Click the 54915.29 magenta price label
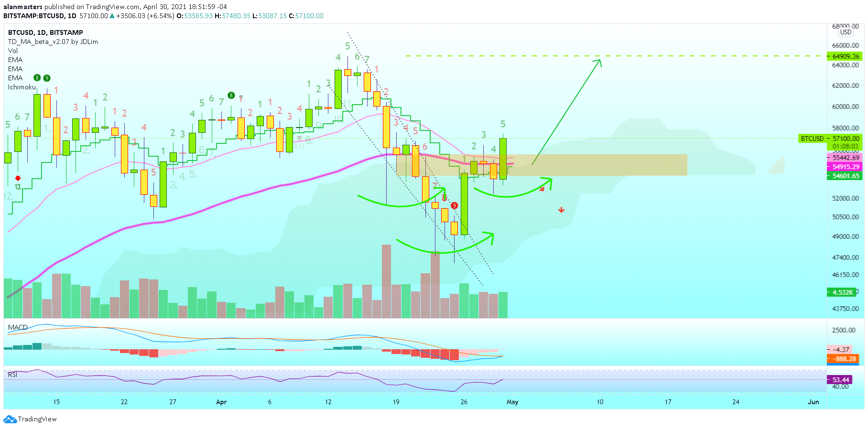 tap(845, 167)
